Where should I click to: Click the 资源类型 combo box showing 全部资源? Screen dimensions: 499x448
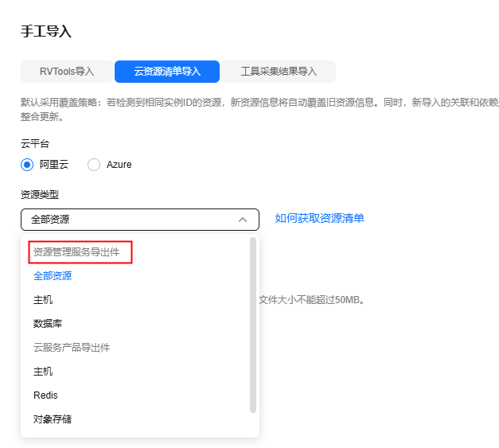point(127,220)
